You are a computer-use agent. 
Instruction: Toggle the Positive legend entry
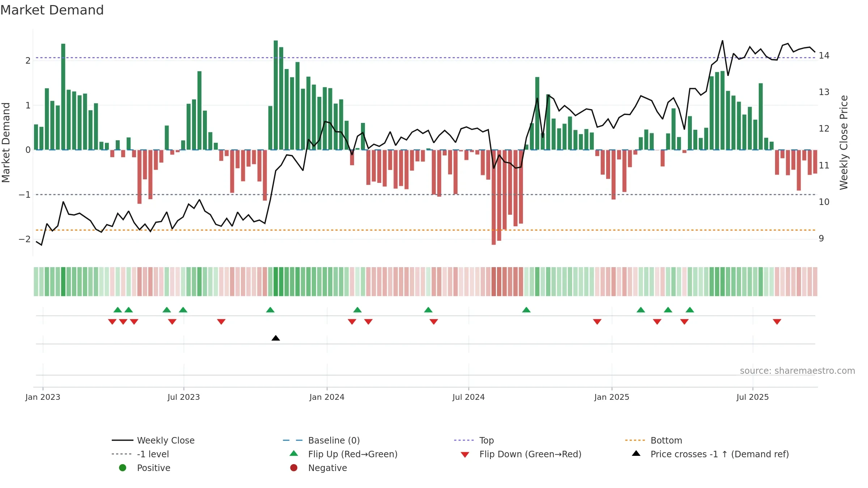pos(145,468)
